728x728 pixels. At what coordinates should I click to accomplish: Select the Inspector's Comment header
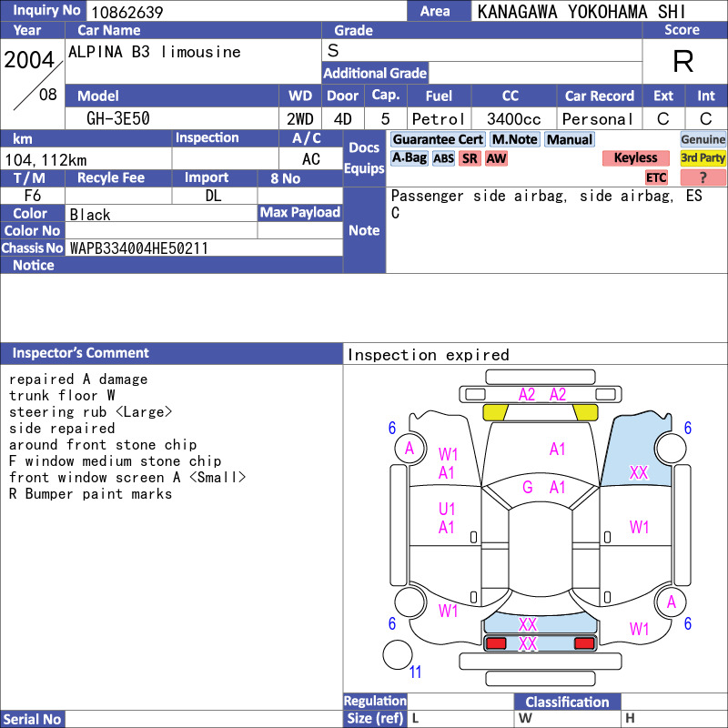coord(172,353)
